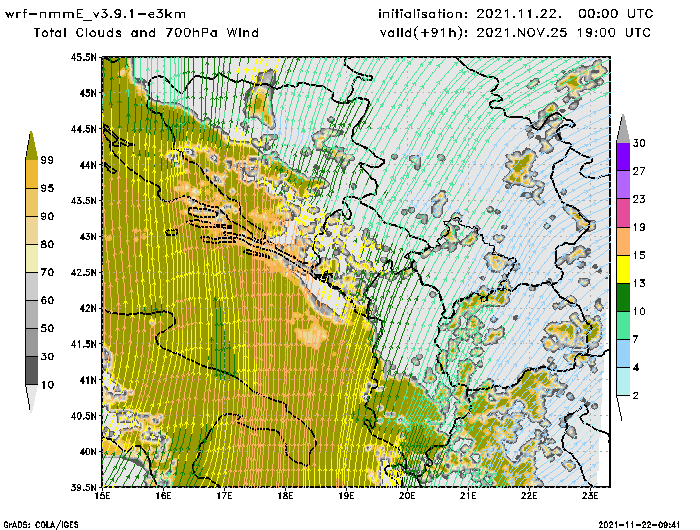
Task: Click the 80–90 tan cloud legend swatch
Action: click(32, 230)
